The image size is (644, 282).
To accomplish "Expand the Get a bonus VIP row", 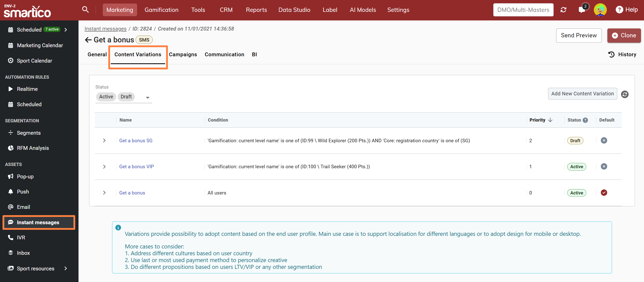I will point(104,167).
